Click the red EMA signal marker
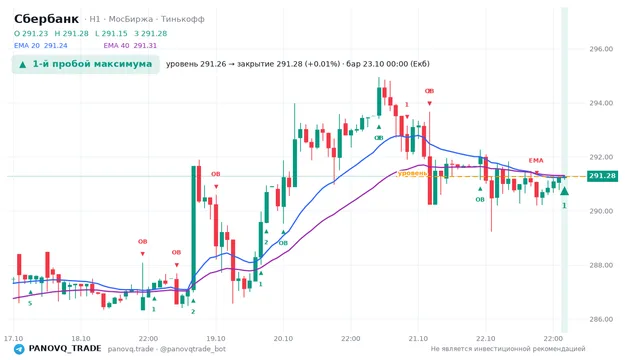The height and width of the screenshot is (360, 640). coord(536,160)
